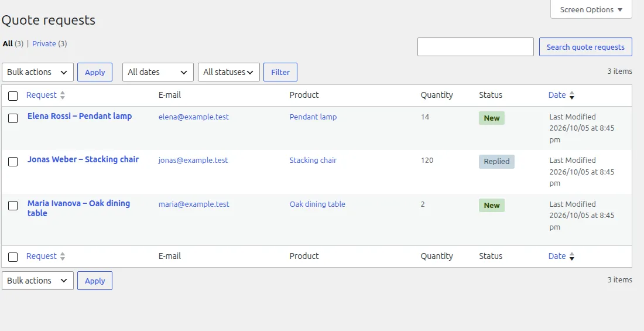Click the bottom Apply button
Screen dimensions: 644x331
click(x=95, y=281)
